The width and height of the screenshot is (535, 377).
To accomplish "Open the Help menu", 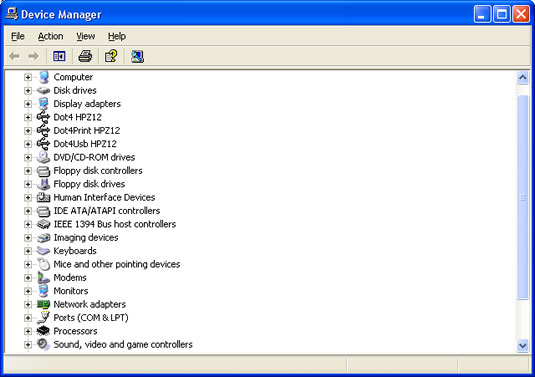I will (x=117, y=36).
